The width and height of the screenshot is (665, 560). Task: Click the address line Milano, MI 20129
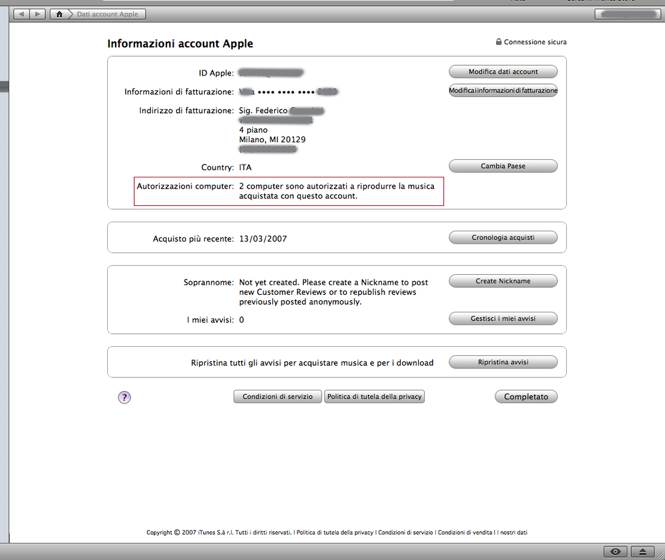[x=272, y=140]
